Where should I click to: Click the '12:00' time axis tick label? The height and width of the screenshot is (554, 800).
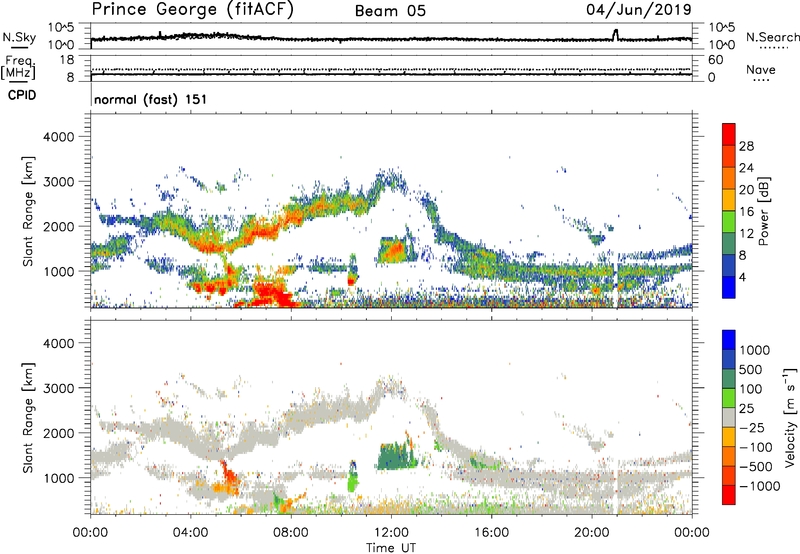pos(391,533)
